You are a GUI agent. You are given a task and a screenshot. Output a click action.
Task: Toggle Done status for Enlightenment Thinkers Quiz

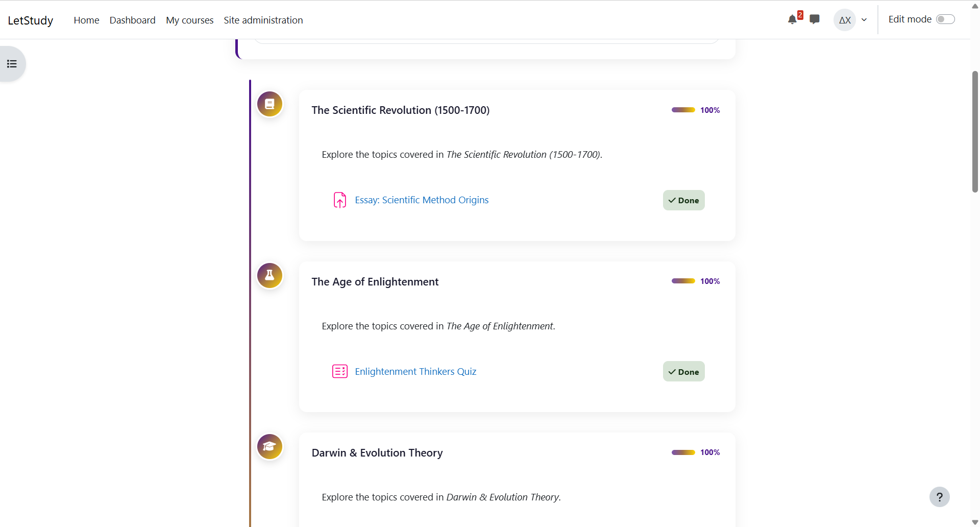683,372
